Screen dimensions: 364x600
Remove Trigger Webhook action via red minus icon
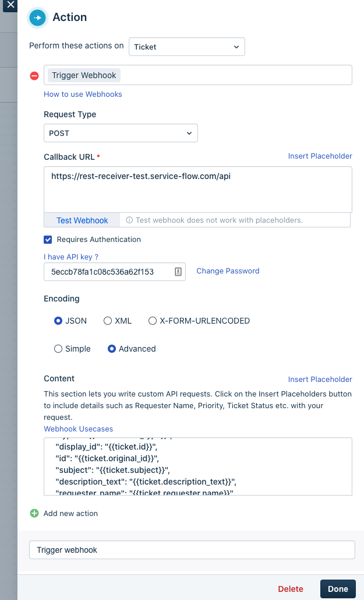pyautogui.click(x=34, y=76)
